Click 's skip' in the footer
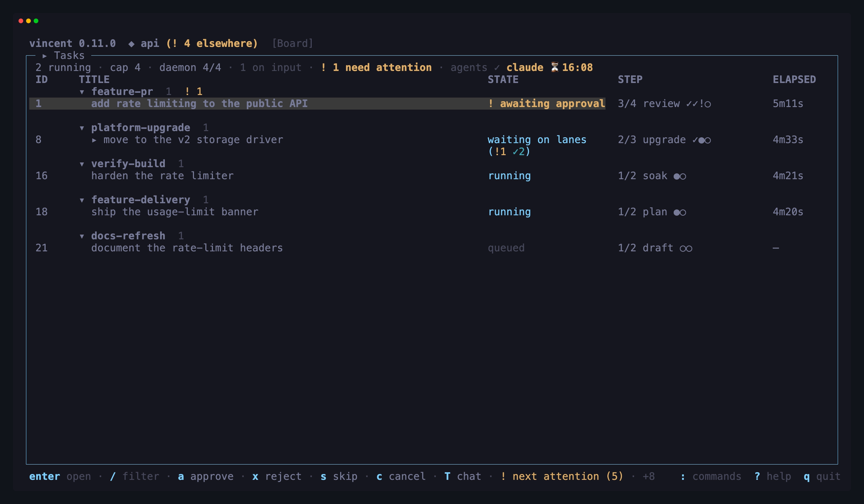Screen dimensions: 864x504 [339, 476]
